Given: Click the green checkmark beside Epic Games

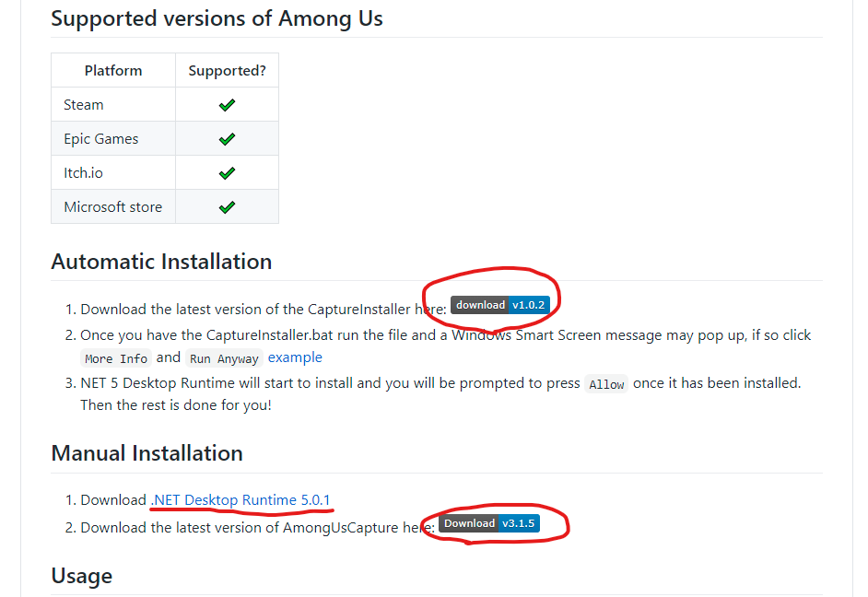Looking at the screenshot, I should [x=227, y=139].
